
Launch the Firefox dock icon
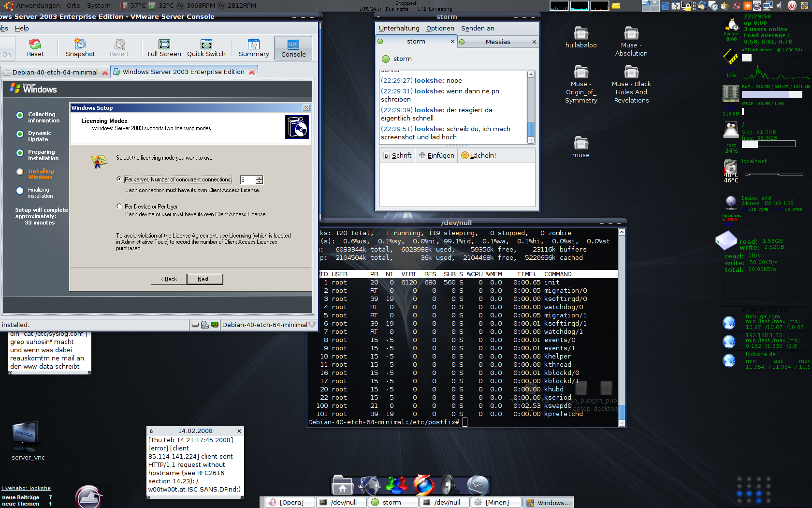[x=423, y=485]
